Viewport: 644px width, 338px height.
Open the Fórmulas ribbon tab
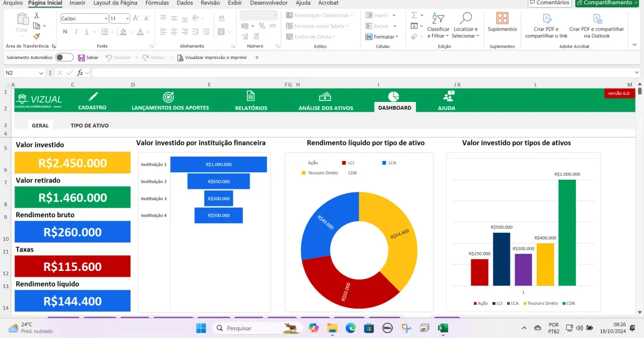(157, 3)
